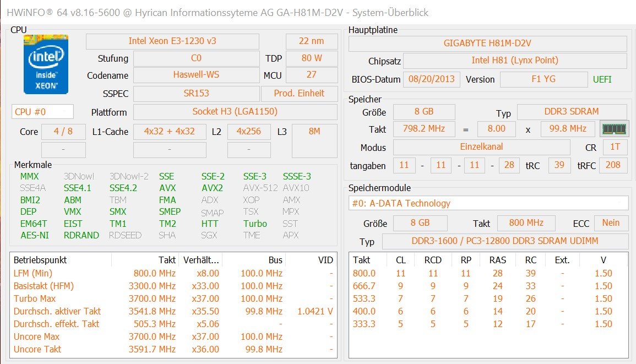Image resolution: width=636 pixels, height=364 pixels.
Task: Click the 800.0 timing table row
Action: [488, 274]
